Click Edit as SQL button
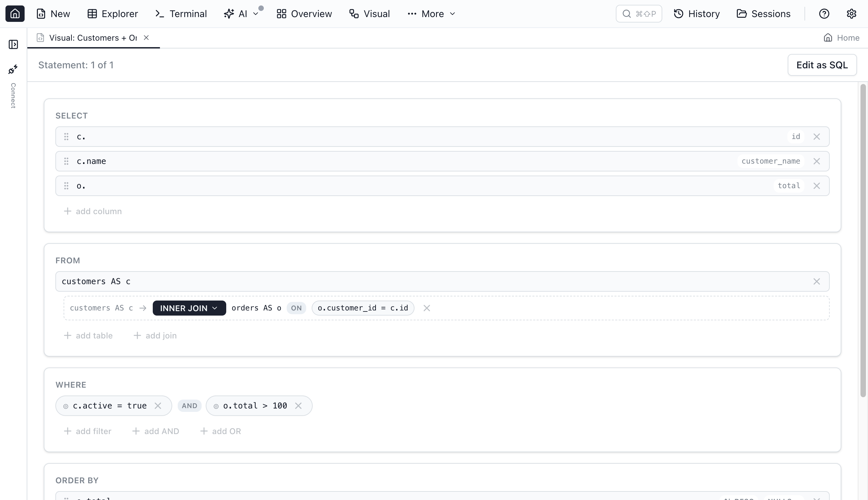 tap(822, 65)
